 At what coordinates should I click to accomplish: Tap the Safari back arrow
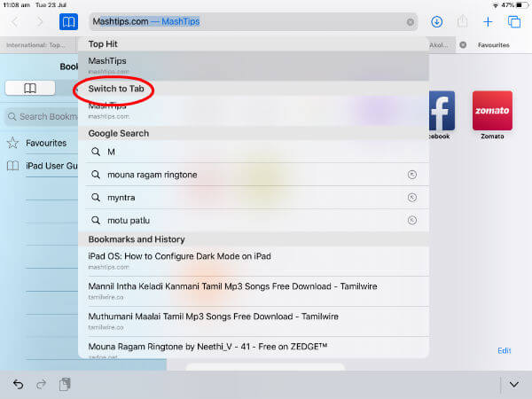tap(14, 22)
